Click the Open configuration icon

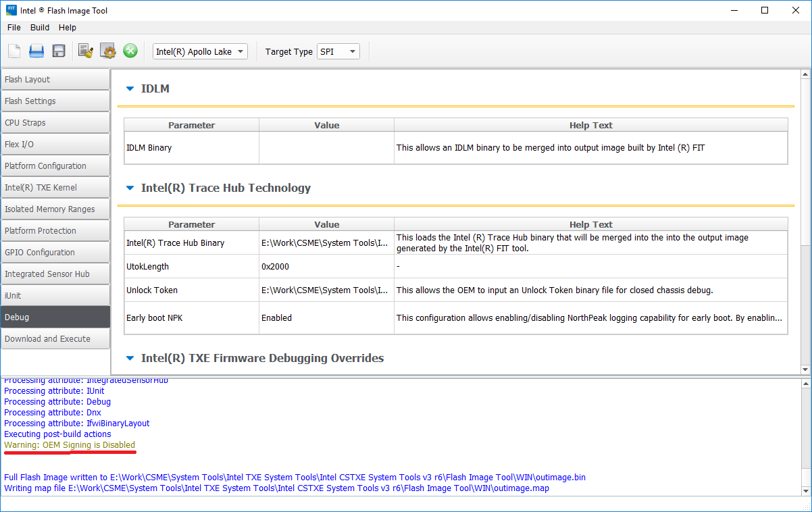click(x=36, y=51)
